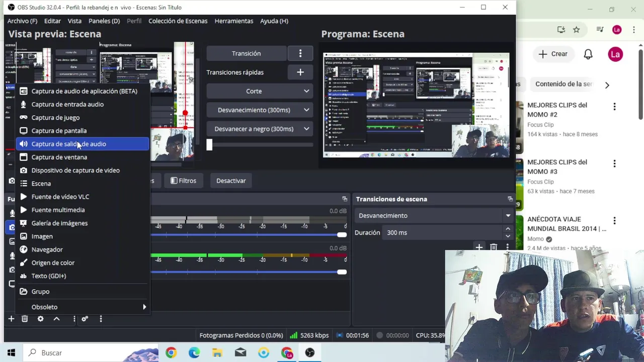Screen dimensions: 644x362
Task: Click the Duración 300 ms field
Action: click(442, 232)
